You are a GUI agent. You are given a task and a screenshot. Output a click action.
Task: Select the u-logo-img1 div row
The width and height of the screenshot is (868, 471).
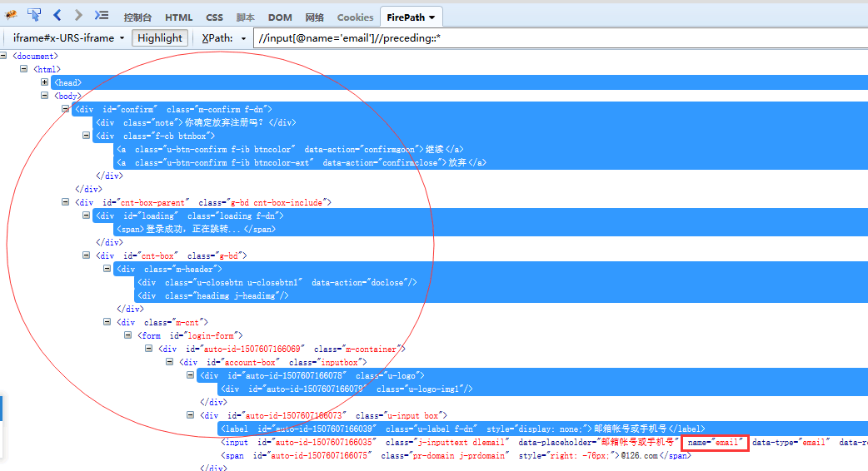pyautogui.click(x=542, y=389)
